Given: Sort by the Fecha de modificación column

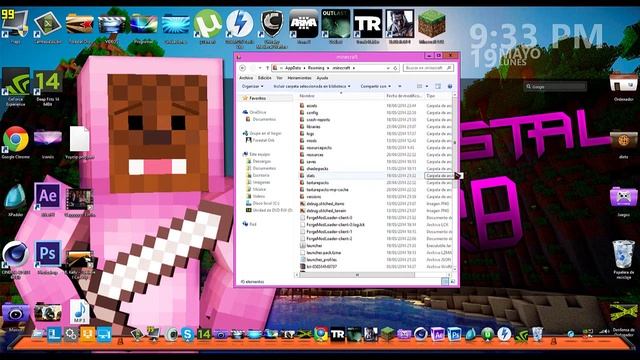Looking at the screenshot, I should [404, 96].
